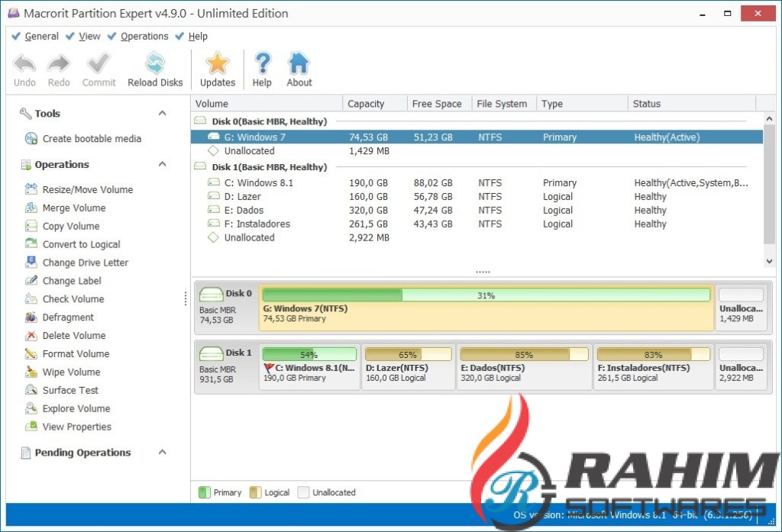Click the Resize/Move Volume icon
782x532 pixels.
[x=31, y=189]
